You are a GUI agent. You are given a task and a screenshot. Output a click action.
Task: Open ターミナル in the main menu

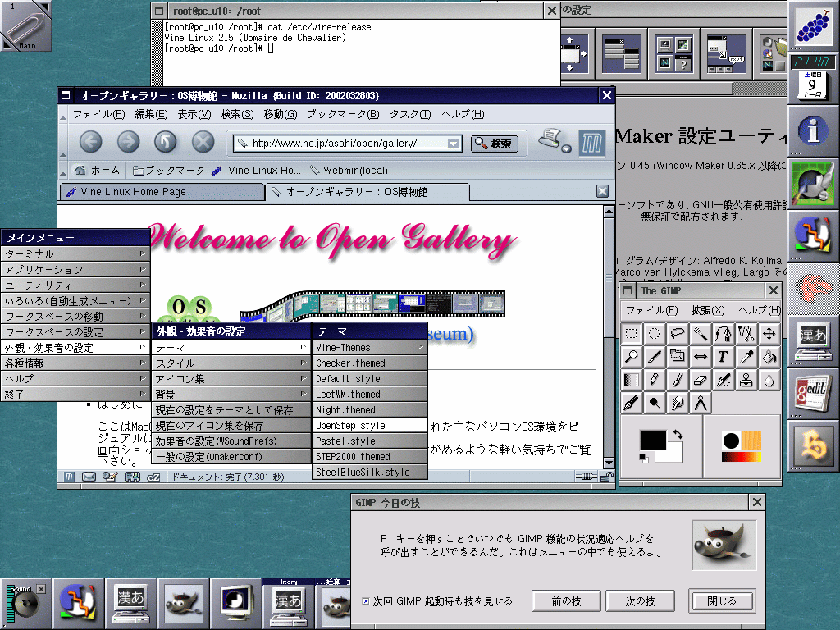pos(75,253)
